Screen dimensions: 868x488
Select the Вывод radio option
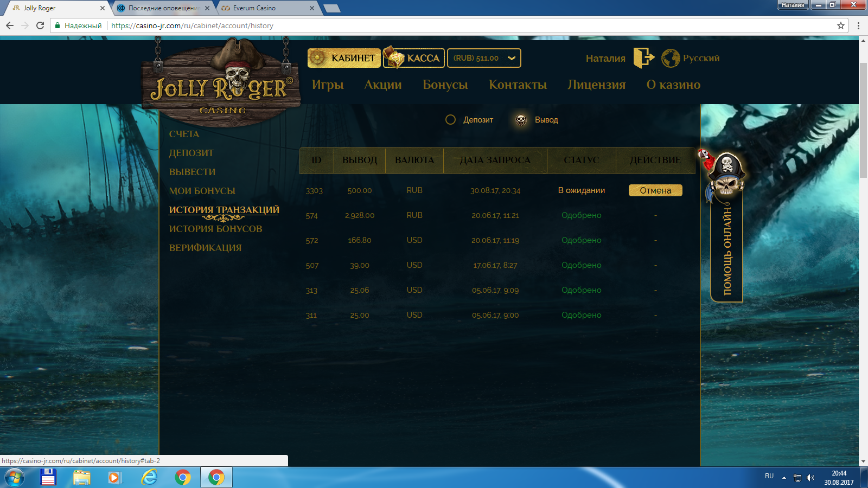point(521,120)
